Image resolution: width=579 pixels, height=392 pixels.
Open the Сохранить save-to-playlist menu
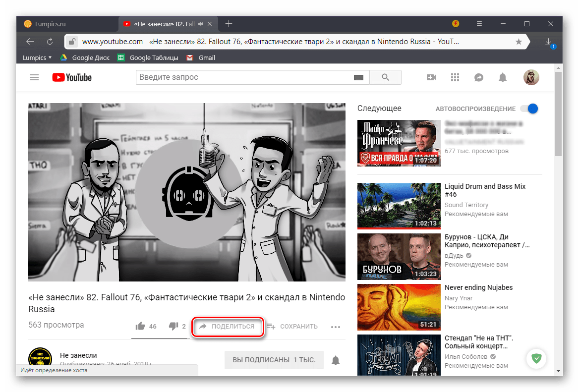(x=292, y=327)
